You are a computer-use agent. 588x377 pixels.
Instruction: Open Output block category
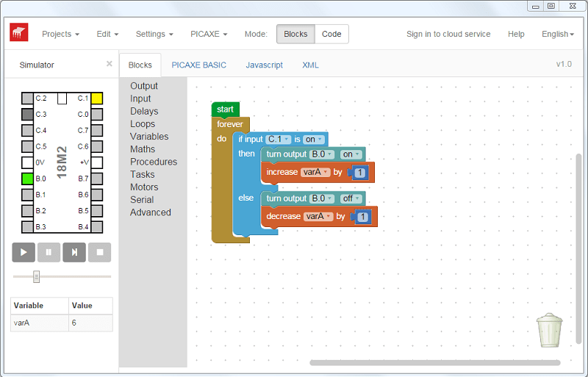point(144,86)
